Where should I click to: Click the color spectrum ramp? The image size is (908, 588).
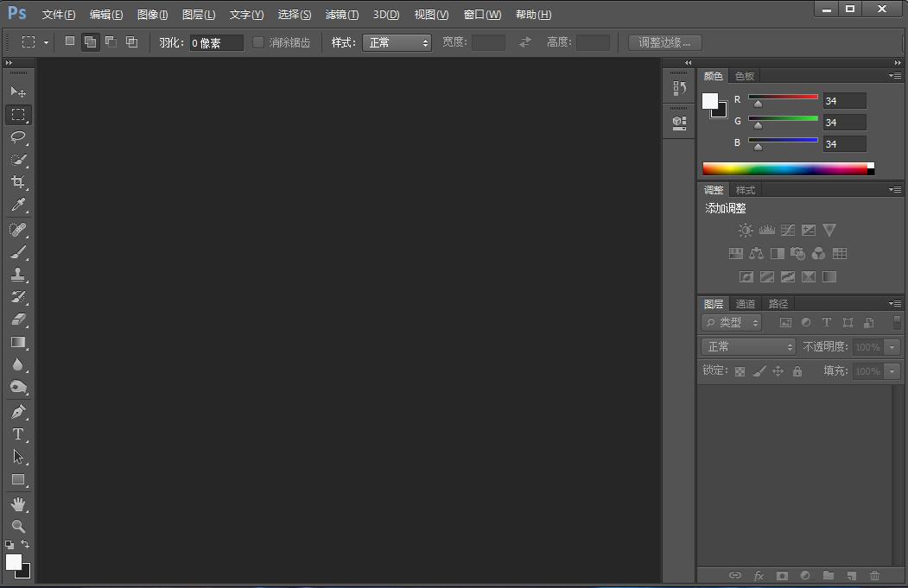pyautogui.click(x=788, y=168)
